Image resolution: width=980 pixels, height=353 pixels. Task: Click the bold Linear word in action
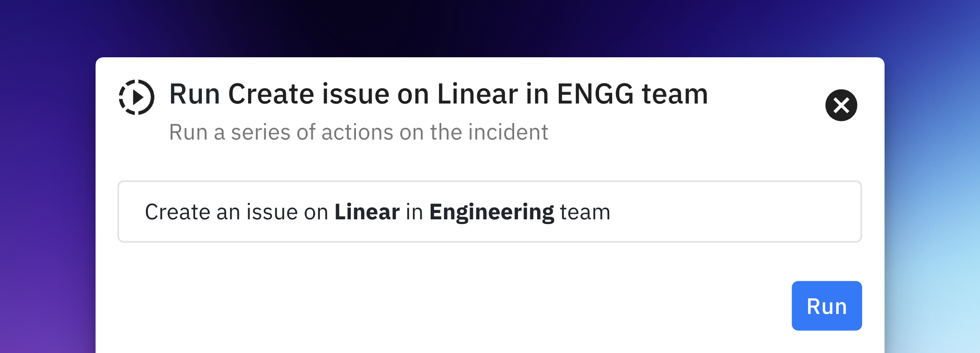point(367,212)
